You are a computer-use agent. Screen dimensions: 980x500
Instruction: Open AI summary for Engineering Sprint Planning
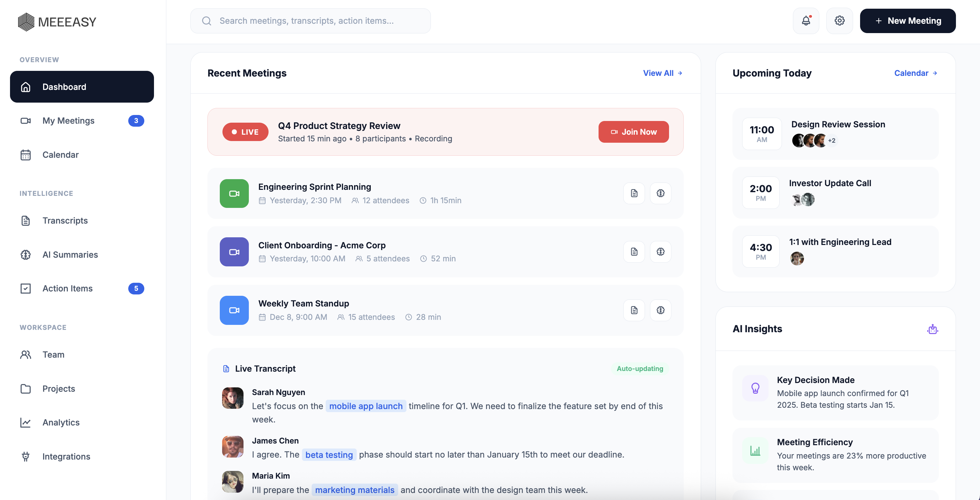coord(660,193)
